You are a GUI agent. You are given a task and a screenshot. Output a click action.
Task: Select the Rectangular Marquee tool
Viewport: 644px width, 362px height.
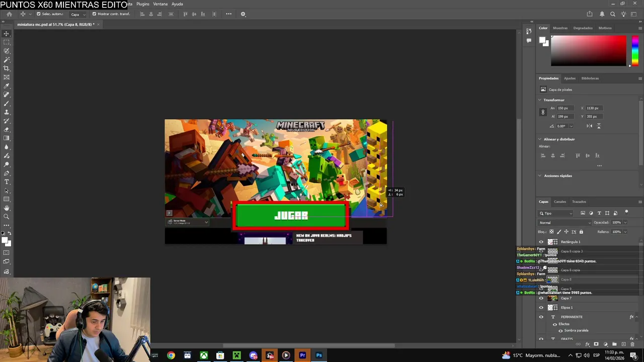click(7, 42)
